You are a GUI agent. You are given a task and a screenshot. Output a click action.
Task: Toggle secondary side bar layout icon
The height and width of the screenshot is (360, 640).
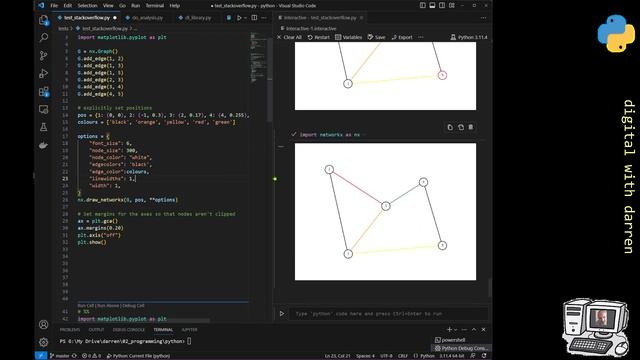click(x=442, y=6)
